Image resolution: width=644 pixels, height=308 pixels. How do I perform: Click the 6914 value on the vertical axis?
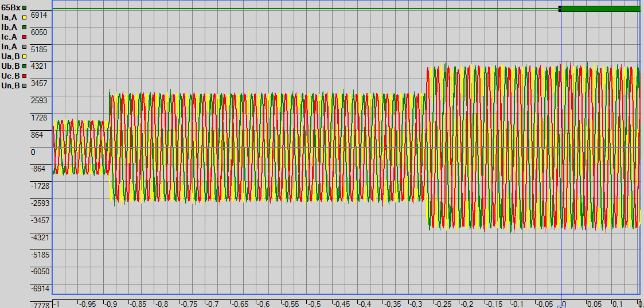click(x=39, y=15)
